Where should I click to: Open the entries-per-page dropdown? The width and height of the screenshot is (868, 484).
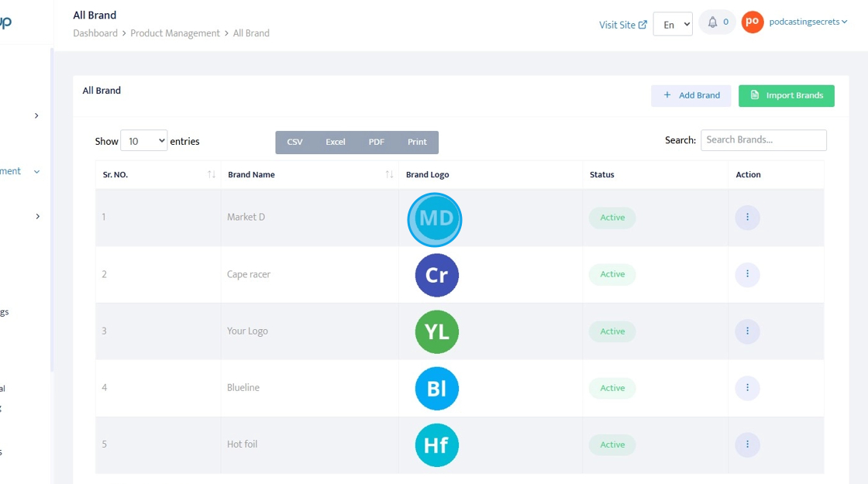[144, 141]
